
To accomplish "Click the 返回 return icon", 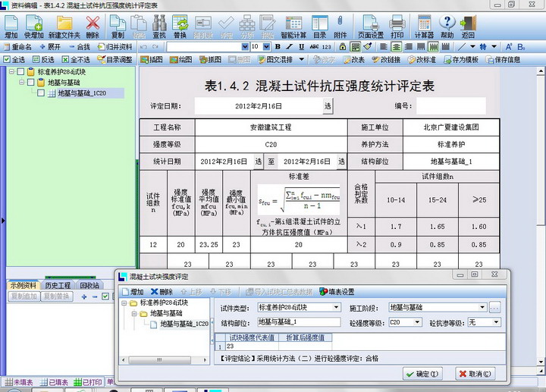I will point(468,27).
